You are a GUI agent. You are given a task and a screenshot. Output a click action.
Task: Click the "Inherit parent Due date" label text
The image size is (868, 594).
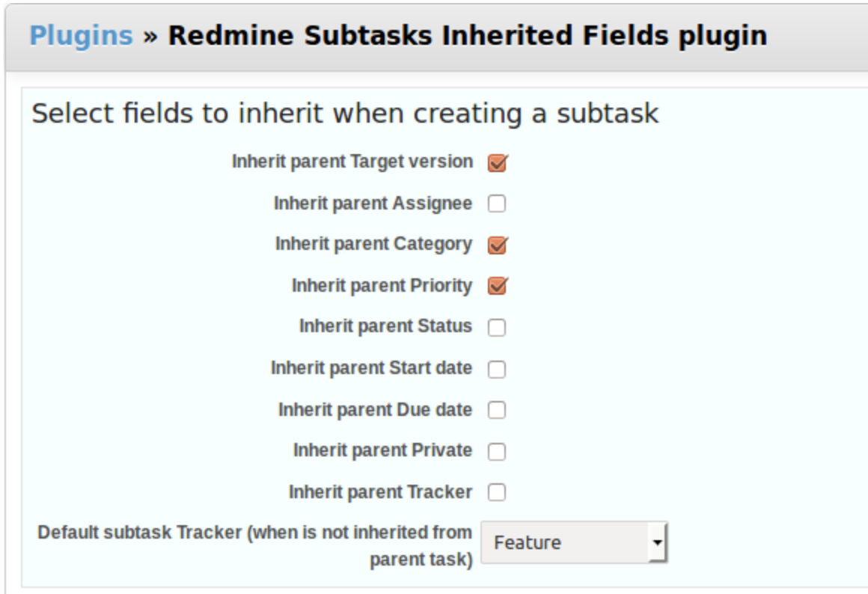[x=375, y=410]
